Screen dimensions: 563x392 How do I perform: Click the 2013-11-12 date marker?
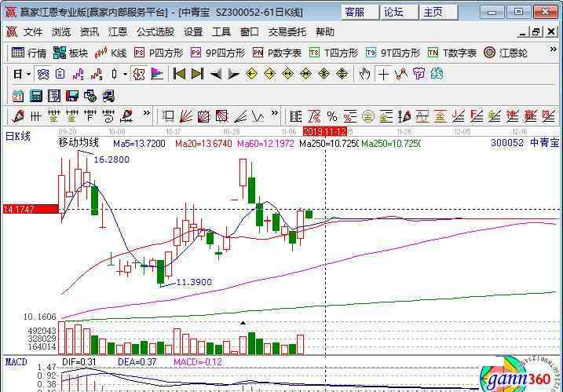pyautogui.click(x=325, y=131)
